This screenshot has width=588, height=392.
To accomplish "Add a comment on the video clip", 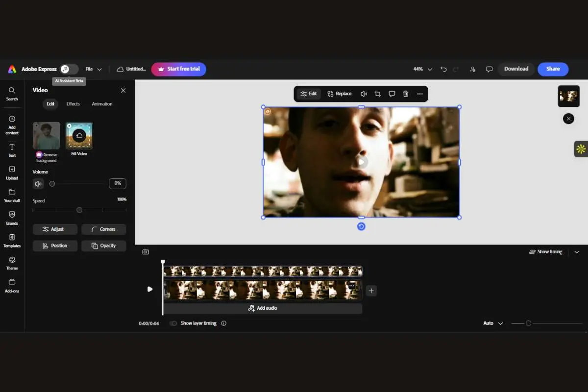I will (x=392, y=94).
